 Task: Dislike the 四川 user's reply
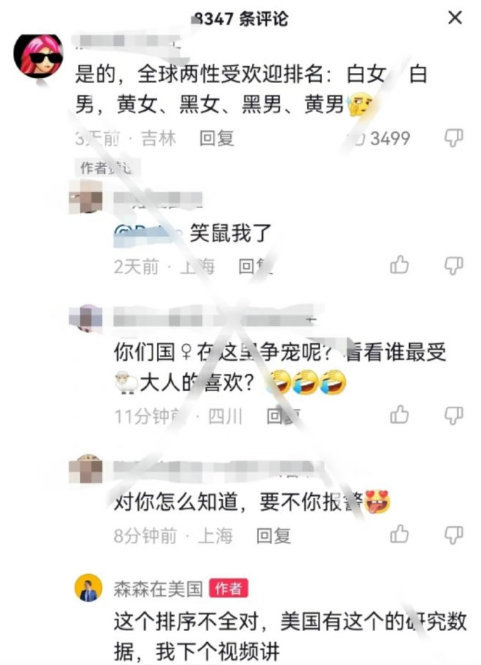click(453, 416)
